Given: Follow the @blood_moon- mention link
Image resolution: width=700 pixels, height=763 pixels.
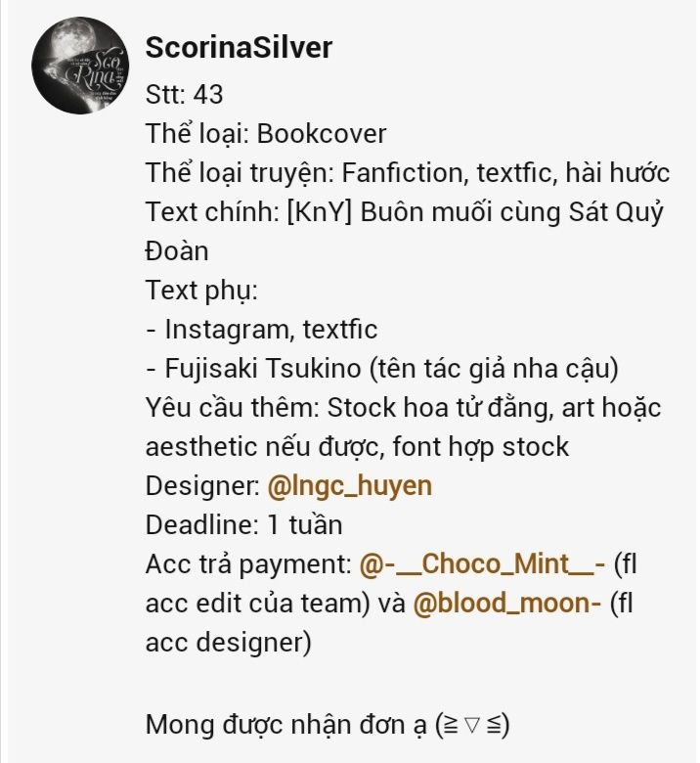Looking at the screenshot, I should tap(506, 603).
